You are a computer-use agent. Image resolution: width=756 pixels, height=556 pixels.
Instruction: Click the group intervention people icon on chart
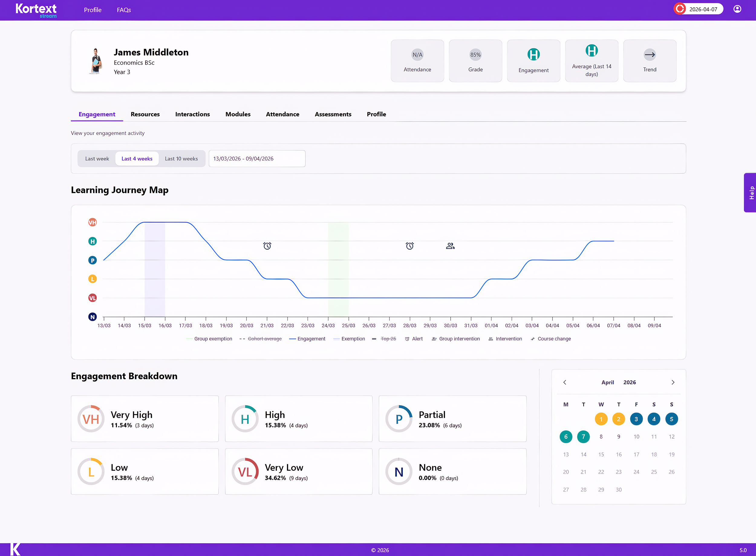click(450, 246)
